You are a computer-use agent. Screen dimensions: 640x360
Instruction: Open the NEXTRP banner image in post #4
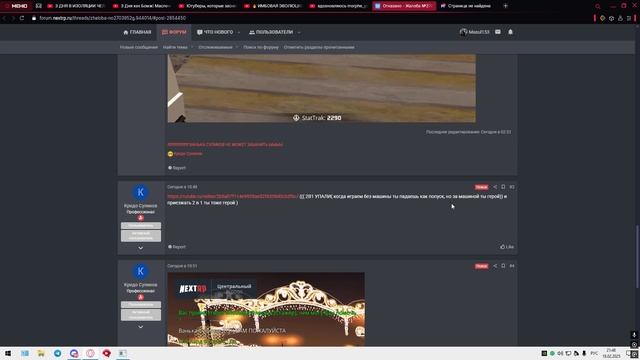click(x=266, y=309)
